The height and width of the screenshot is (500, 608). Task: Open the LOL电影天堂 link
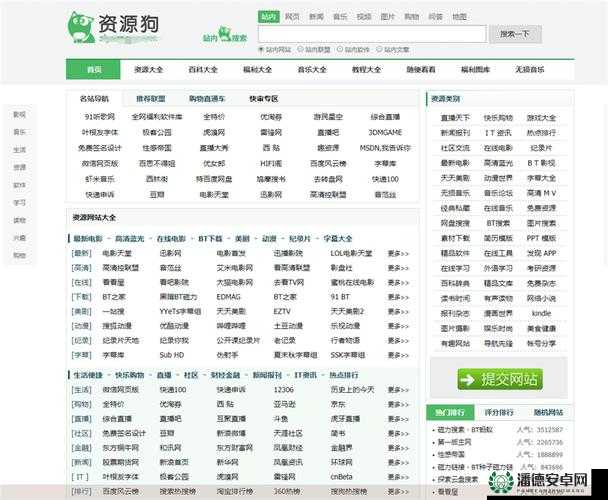pyautogui.click(x=351, y=254)
